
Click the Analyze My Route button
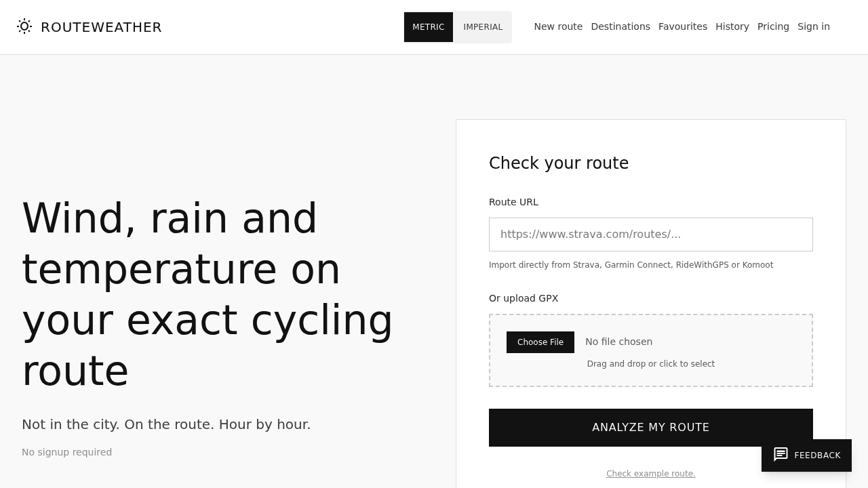(x=651, y=428)
